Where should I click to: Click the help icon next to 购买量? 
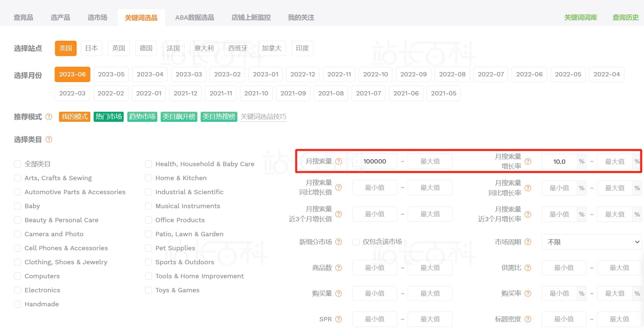(x=339, y=293)
